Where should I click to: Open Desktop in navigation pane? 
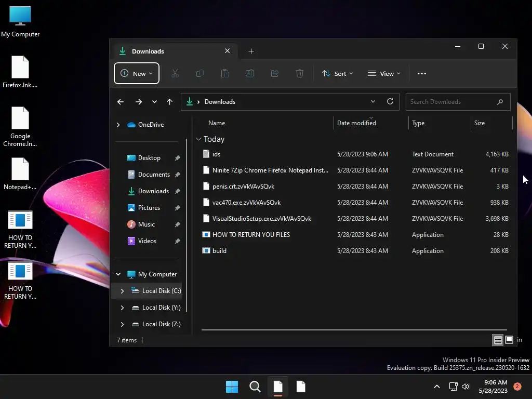point(149,158)
